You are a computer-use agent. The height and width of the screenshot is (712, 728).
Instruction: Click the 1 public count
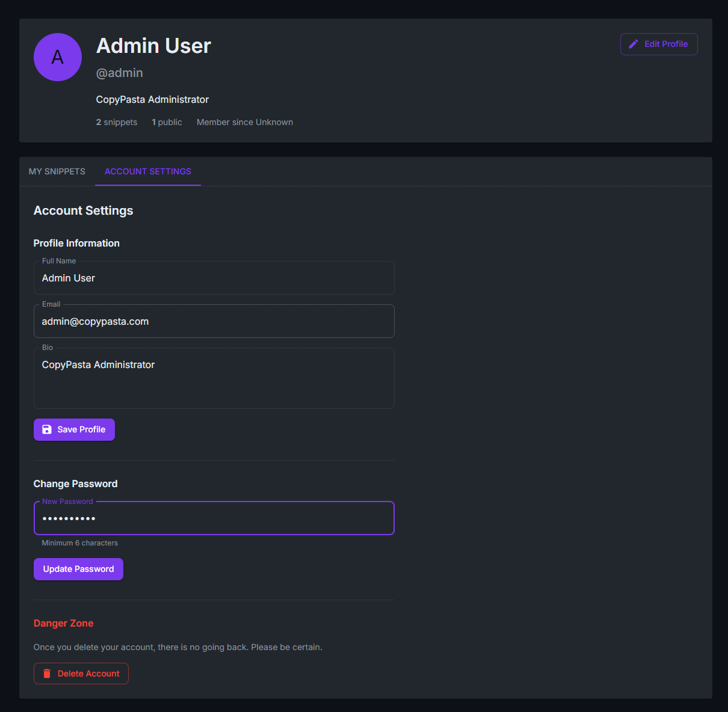[x=167, y=122]
